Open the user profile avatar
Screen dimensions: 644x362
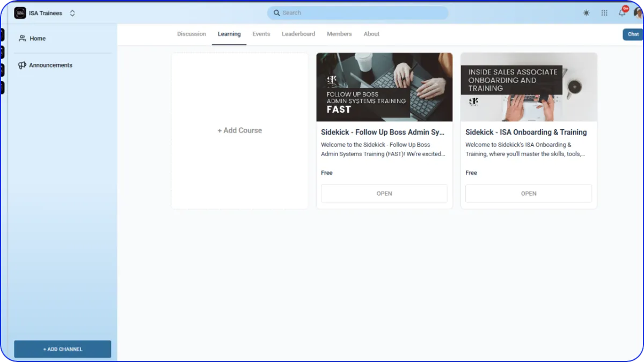[x=638, y=13]
